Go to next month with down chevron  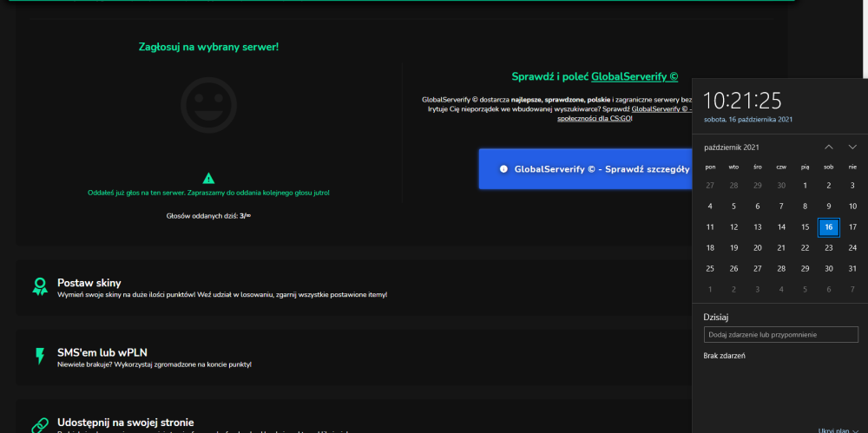(x=852, y=148)
